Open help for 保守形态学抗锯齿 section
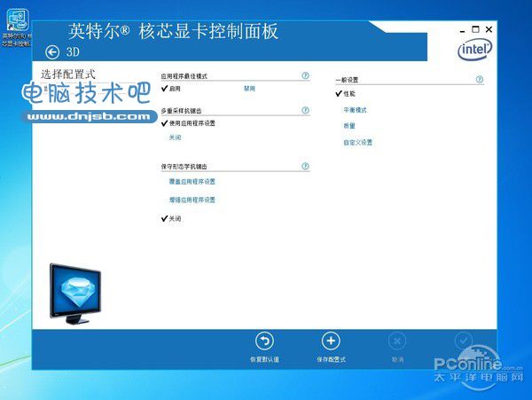 tap(305, 166)
